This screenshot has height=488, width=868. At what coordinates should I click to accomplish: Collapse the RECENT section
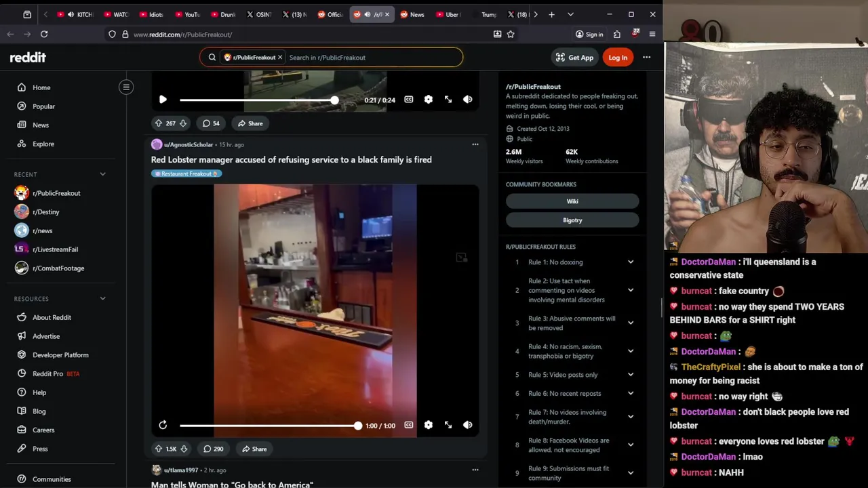pyautogui.click(x=102, y=174)
